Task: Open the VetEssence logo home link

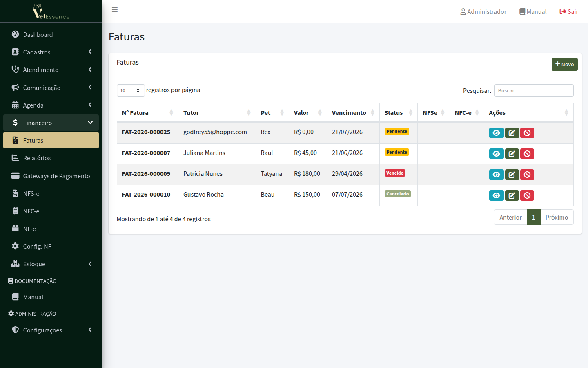Action: 51,11
